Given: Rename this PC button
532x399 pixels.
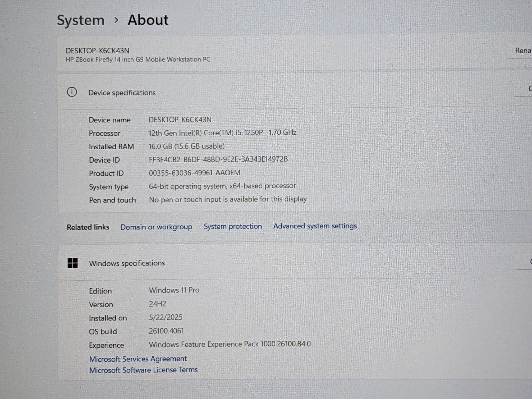Looking at the screenshot, I should (x=523, y=51).
